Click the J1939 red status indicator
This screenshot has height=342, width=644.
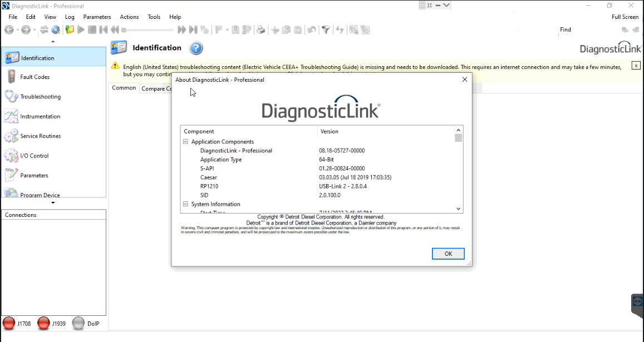click(x=43, y=323)
